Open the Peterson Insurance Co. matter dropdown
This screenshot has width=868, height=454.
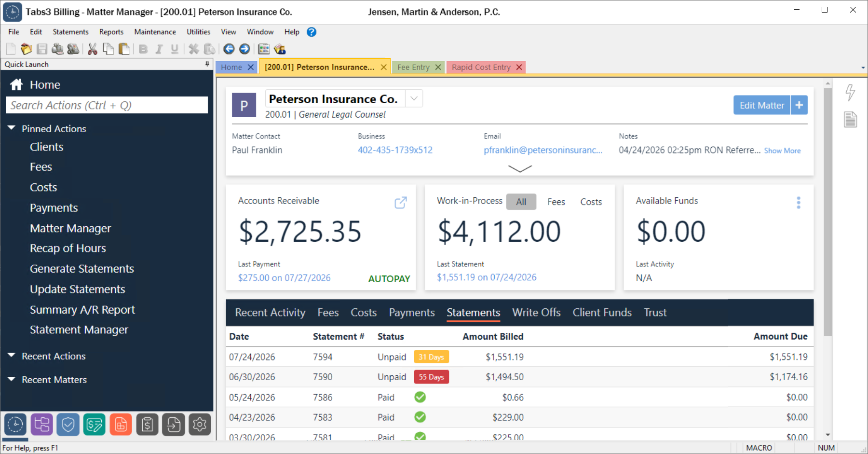click(x=414, y=99)
